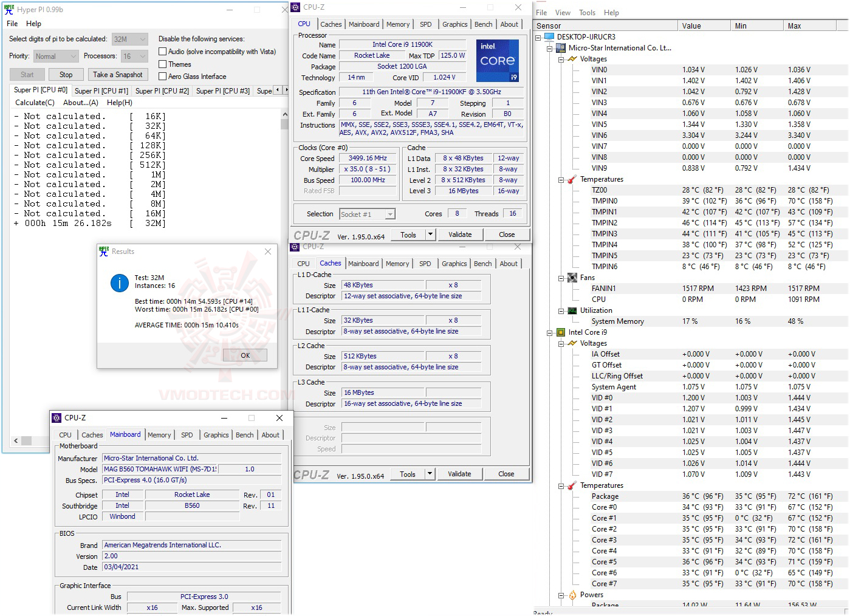Click the top CPU-Z window title bar icon
This screenshot has height=616, width=850.
coord(295,7)
